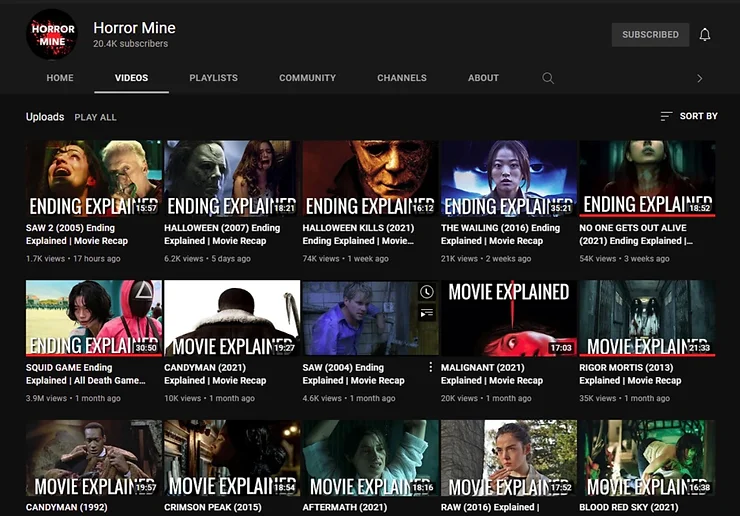The height and width of the screenshot is (516, 740).
Task: Open NO ONE GETS OUT ALIVE thumbnail
Action: (x=647, y=178)
